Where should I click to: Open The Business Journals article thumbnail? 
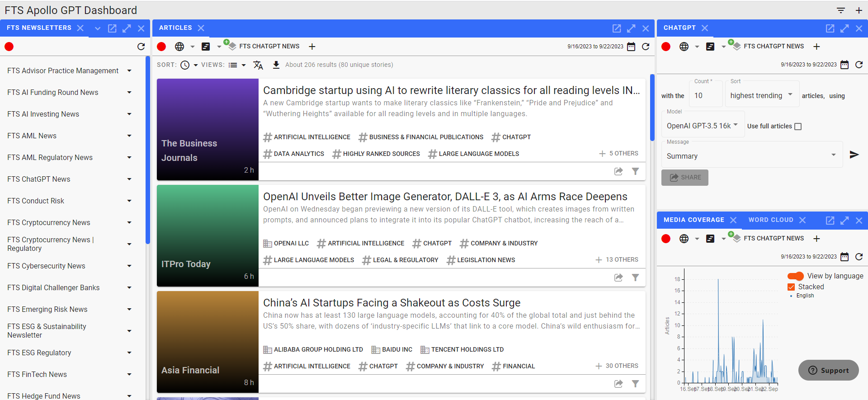coord(208,130)
